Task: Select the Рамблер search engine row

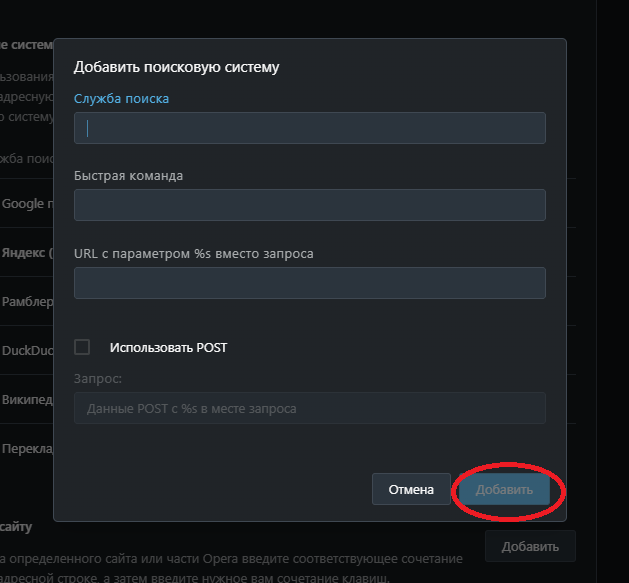Action: (x=24, y=301)
